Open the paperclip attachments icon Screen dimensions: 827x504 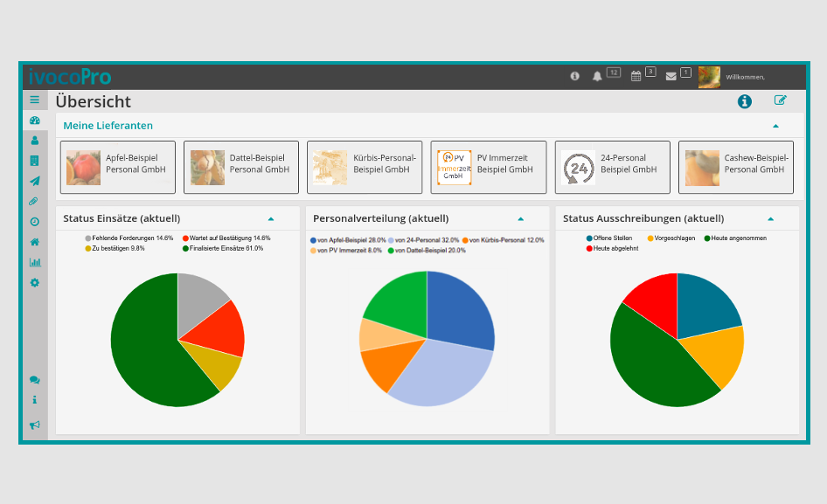(x=35, y=201)
